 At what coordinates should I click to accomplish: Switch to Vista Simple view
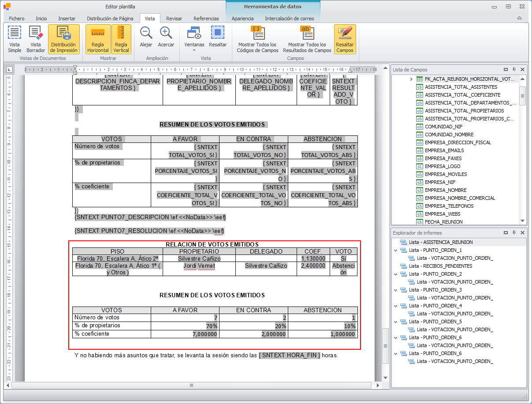15,39
